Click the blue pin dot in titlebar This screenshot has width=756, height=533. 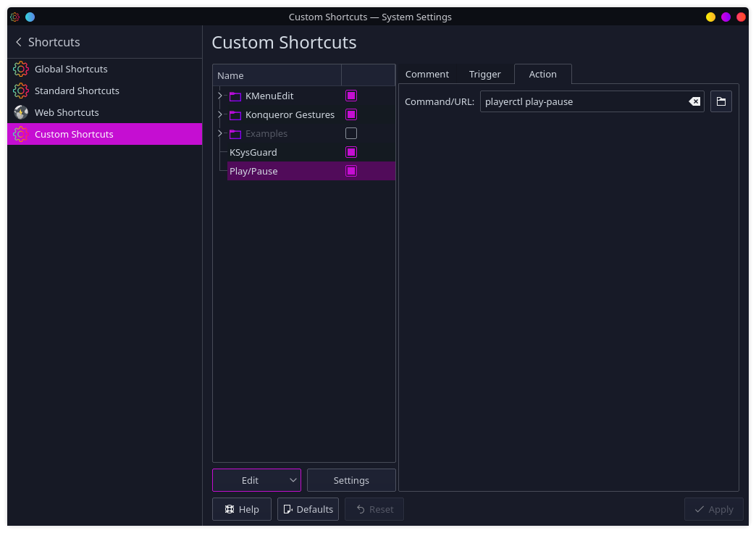(x=30, y=17)
